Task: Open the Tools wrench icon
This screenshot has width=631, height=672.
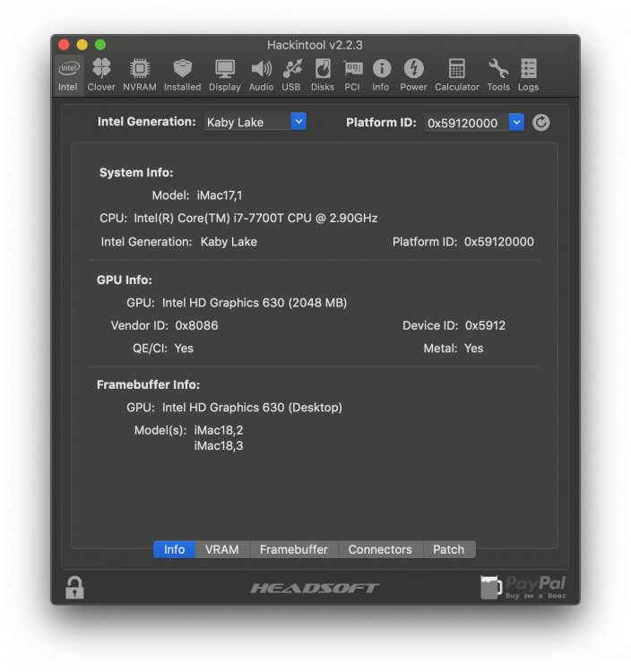Action: coord(498,73)
